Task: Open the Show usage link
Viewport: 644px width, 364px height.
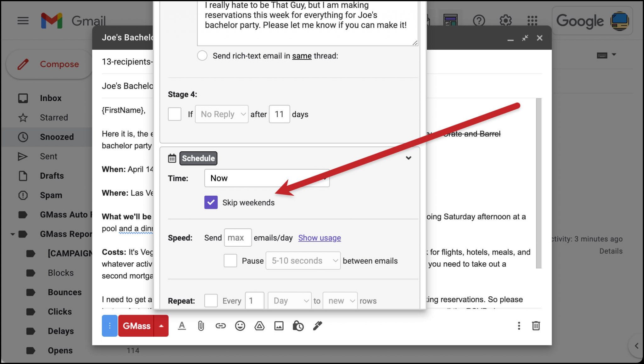Action: click(319, 238)
